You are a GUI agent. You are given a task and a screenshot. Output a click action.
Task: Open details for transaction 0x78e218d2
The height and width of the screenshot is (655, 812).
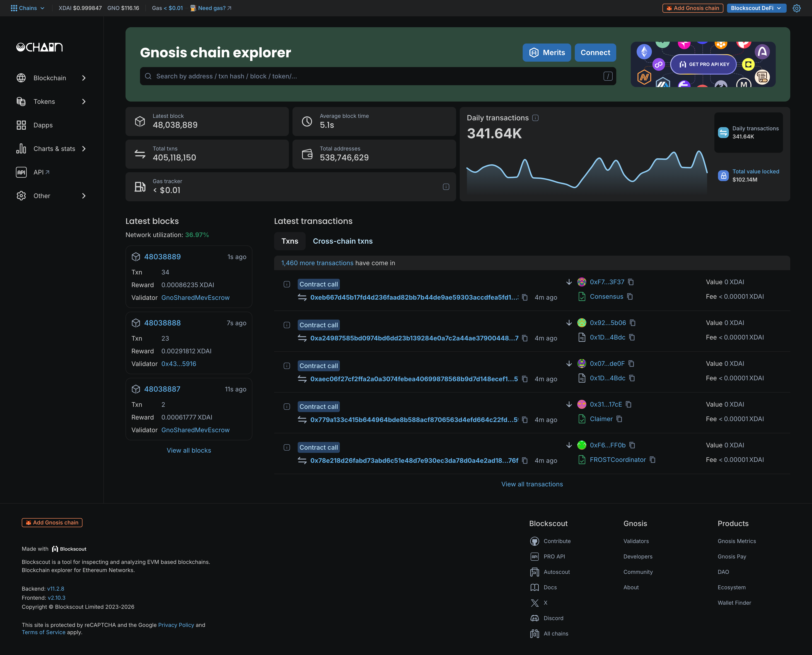pyautogui.click(x=287, y=447)
